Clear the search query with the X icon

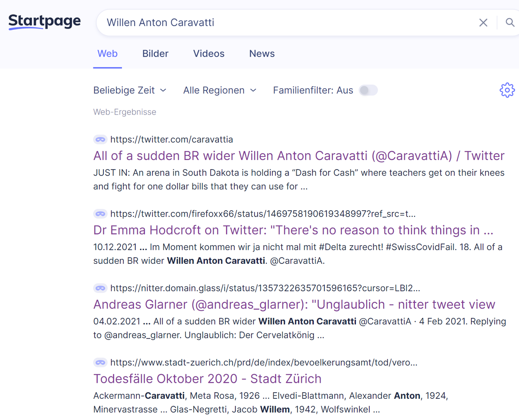(x=483, y=22)
